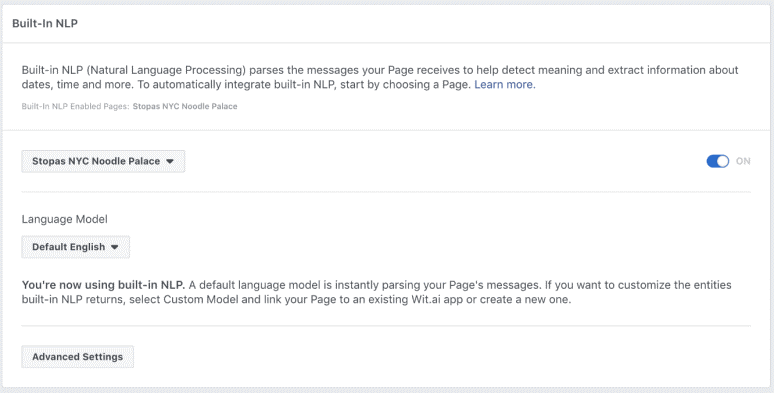The width and height of the screenshot is (774, 393).
Task: Turn off the built-in NLP toggle switch
Action: pos(717,161)
